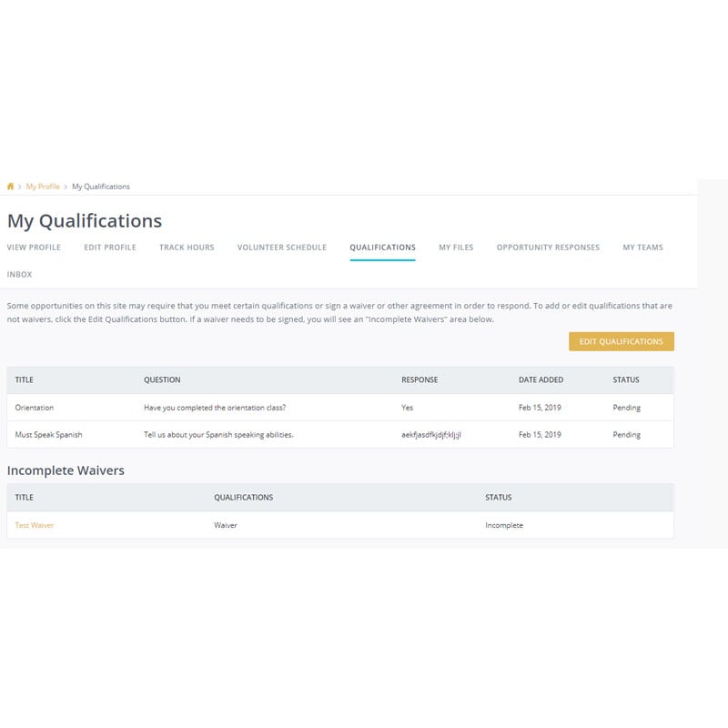728x728 pixels.
Task: Open the My Teams tab
Action: [x=643, y=247]
